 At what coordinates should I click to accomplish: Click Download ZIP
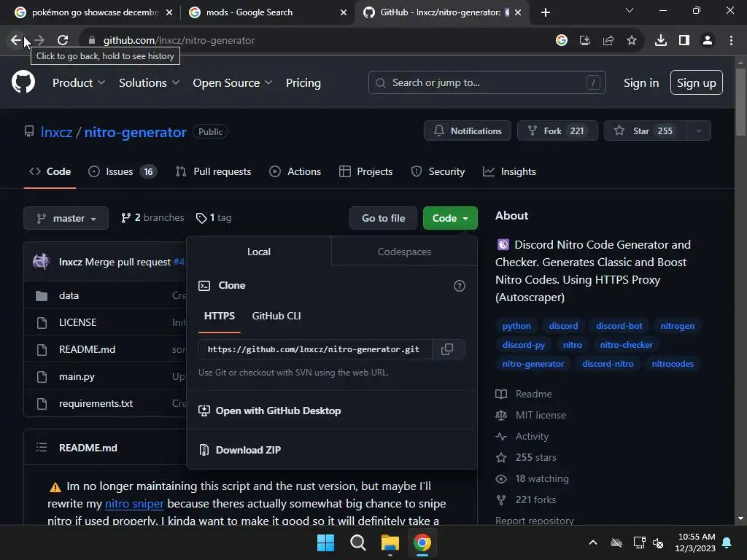[248, 449]
